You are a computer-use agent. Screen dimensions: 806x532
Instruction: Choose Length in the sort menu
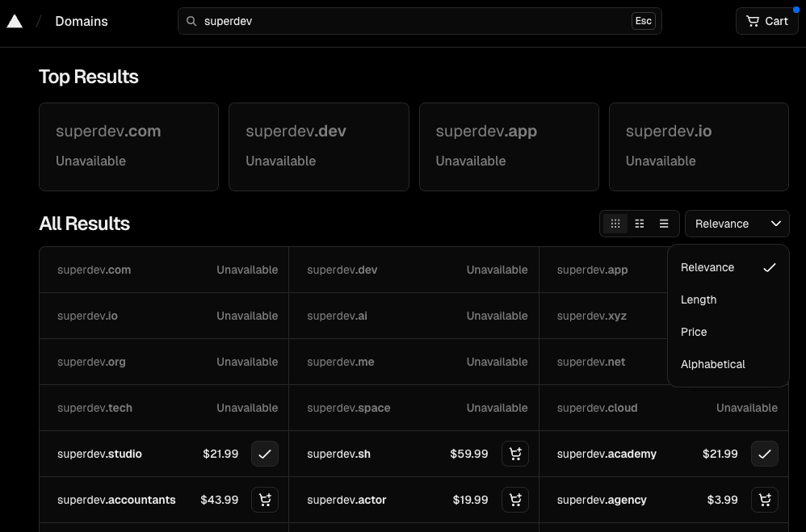coord(699,300)
